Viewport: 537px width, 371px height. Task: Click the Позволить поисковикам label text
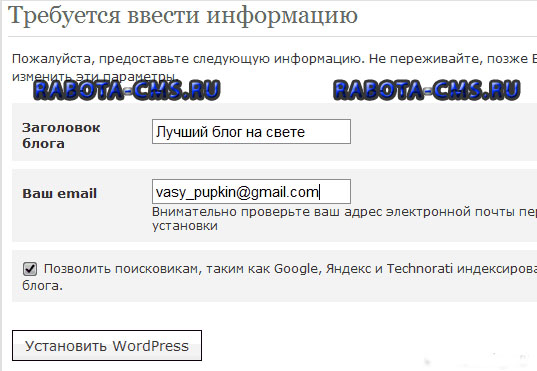point(279,276)
